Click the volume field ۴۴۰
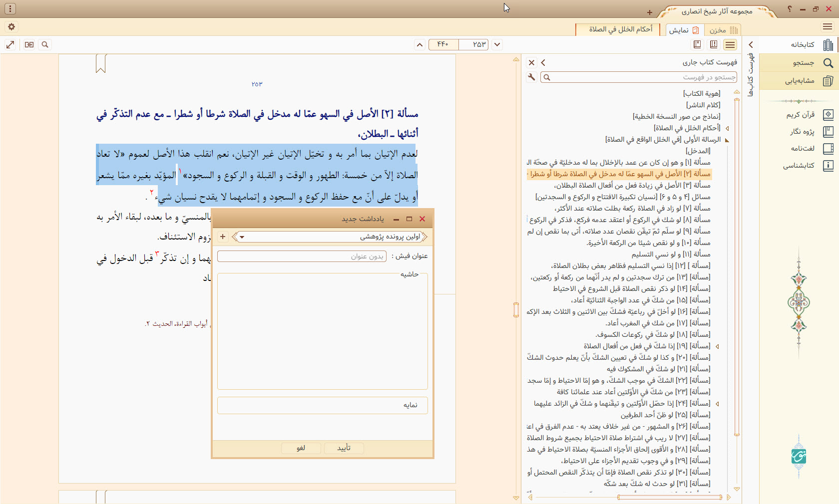 443,44
